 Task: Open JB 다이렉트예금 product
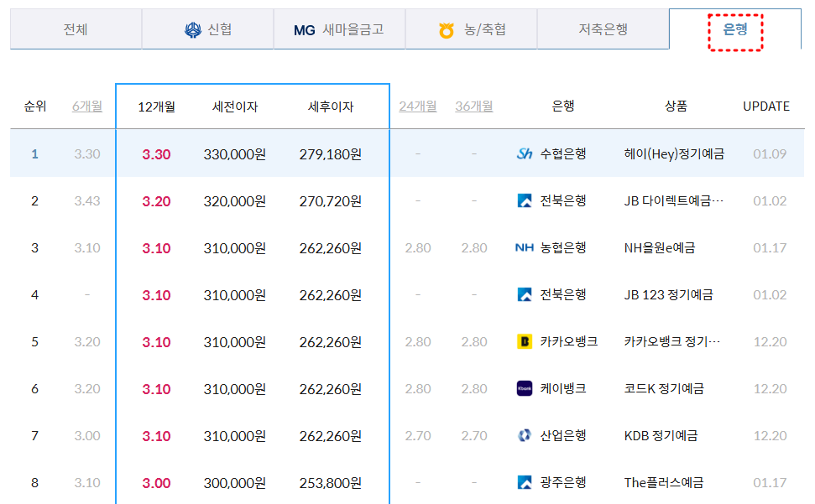pos(674,201)
